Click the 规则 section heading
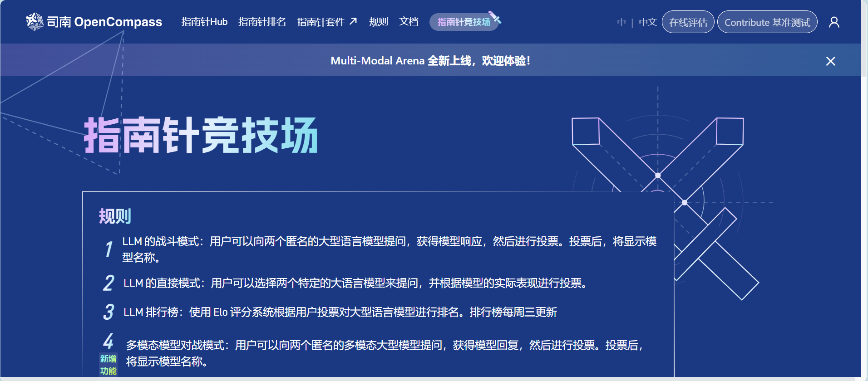 coord(115,216)
